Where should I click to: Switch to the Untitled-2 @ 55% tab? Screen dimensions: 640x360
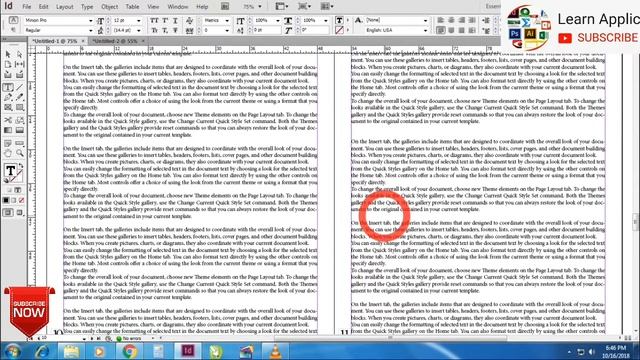click(x=115, y=41)
